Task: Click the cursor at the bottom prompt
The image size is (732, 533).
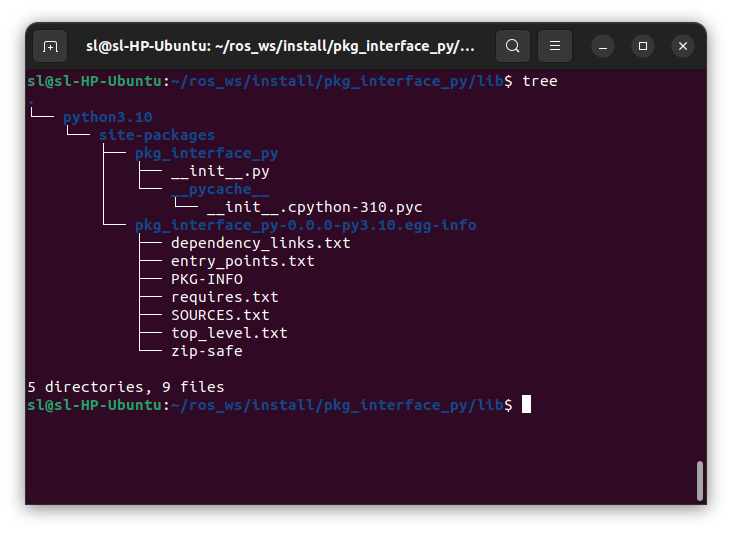Action: point(526,404)
